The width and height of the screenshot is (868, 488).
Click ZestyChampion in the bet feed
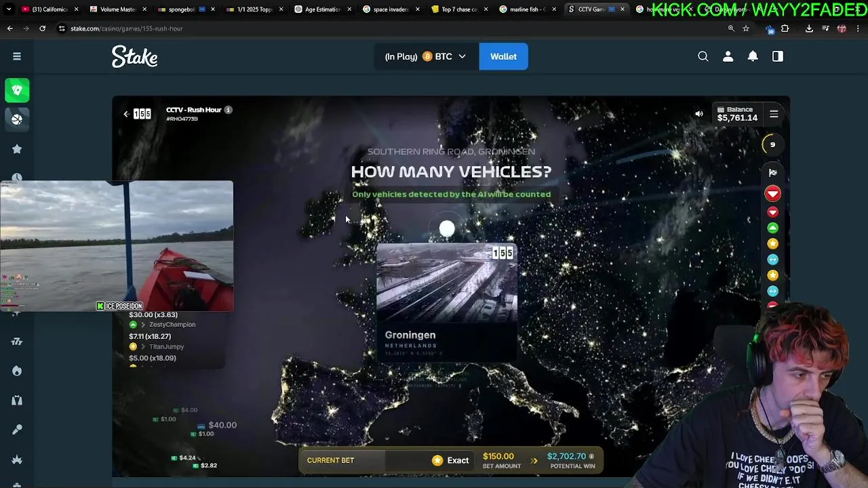(172, 325)
